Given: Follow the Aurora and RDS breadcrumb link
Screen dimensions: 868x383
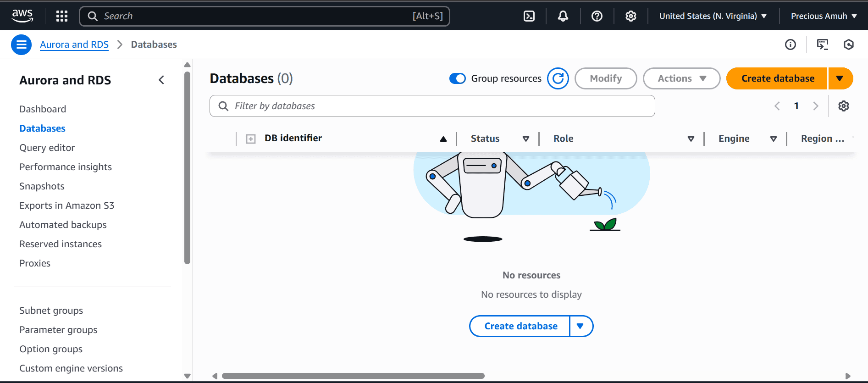Looking at the screenshot, I should click(x=74, y=44).
